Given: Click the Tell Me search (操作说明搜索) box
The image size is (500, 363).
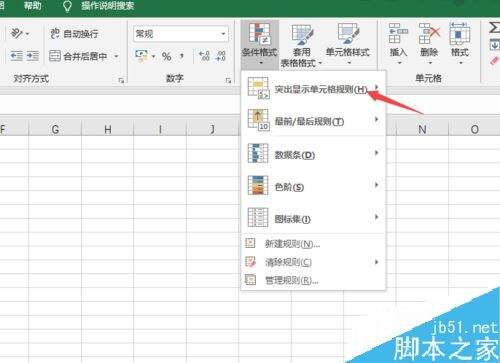Looking at the screenshot, I should [x=107, y=6].
